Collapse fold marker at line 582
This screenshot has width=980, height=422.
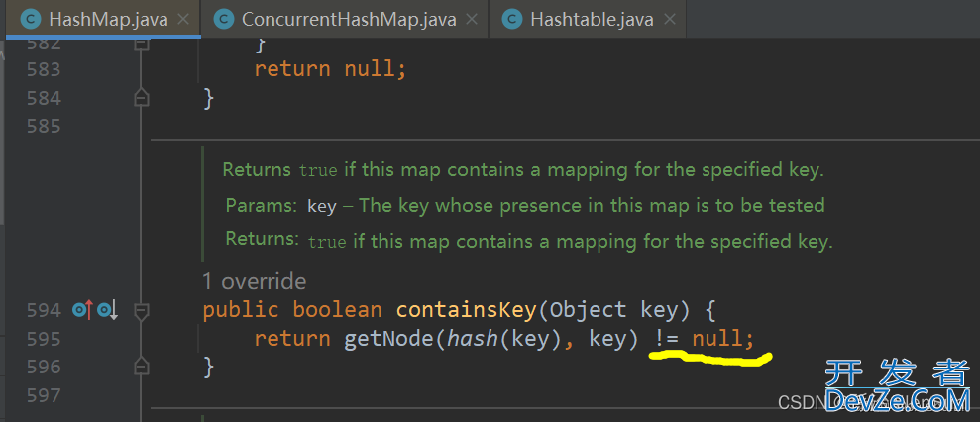point(142,44)
